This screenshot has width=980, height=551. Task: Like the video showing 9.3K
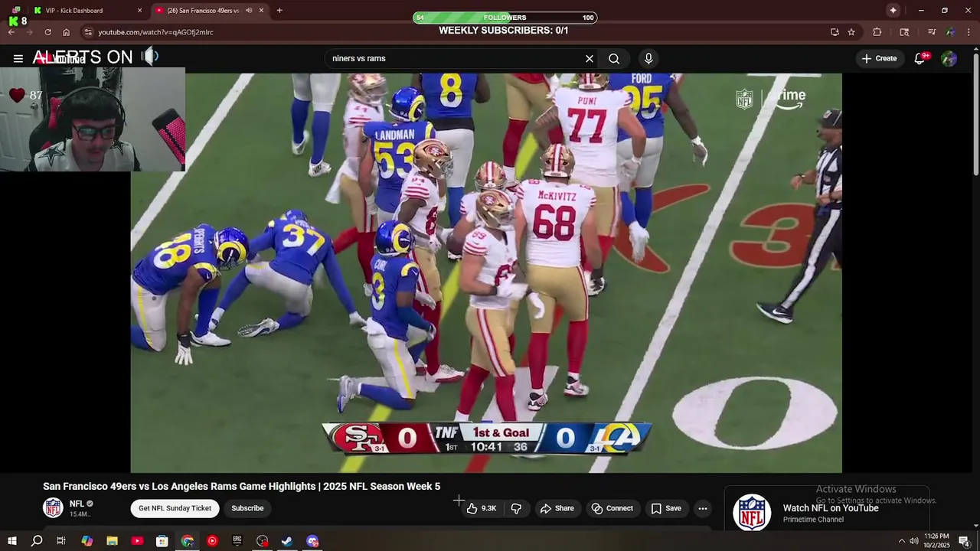click(482, 508)
